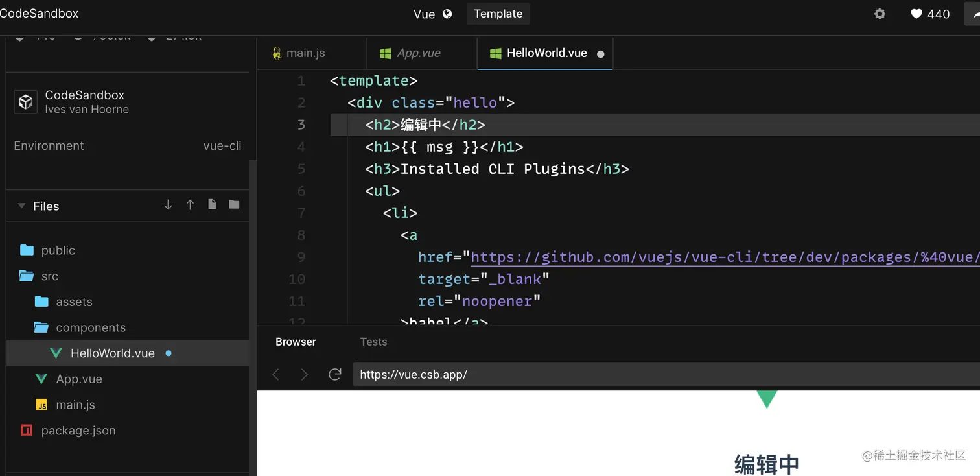Click the unsaved dot on HelloWorld.vue tab
The height and width of the screenshot is (476, 980).
pos(601,54)
